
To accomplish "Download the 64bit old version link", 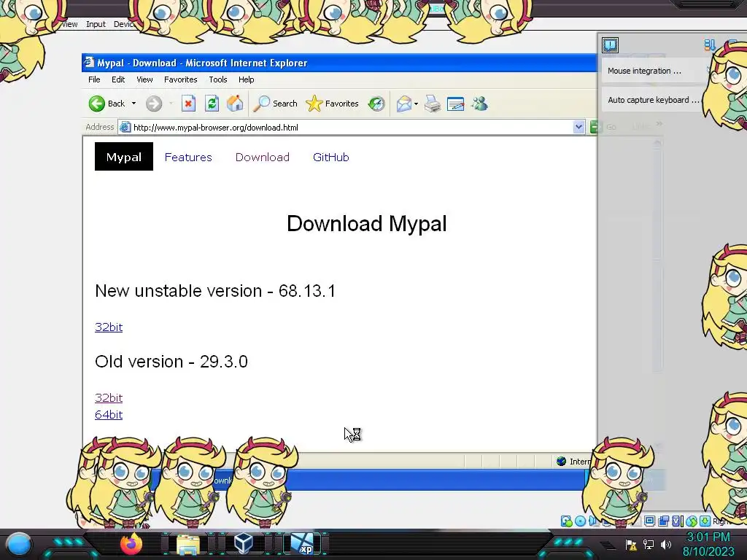I will point(109,415).
